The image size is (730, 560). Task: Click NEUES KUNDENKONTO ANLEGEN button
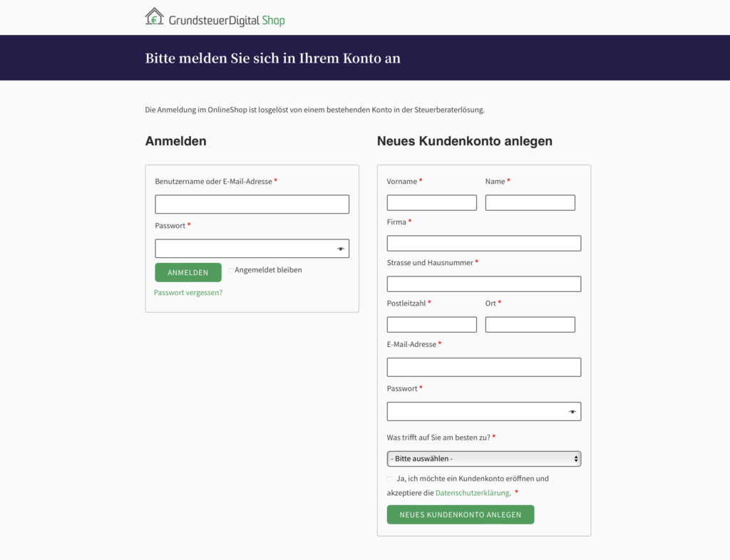click(x=461, y=515)
